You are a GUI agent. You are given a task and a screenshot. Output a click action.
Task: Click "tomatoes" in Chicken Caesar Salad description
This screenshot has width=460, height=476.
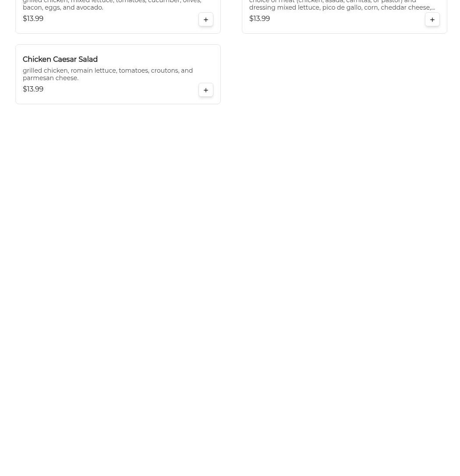pos(134,71)
